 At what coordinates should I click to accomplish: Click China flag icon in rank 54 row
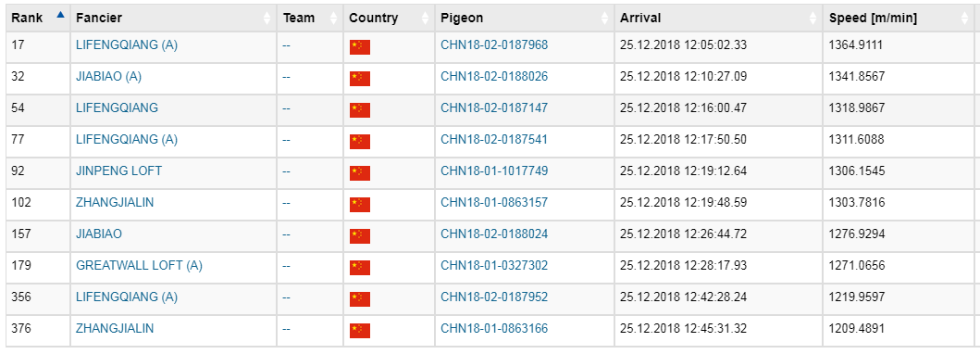pyautogui.click(x=359, y=110)
